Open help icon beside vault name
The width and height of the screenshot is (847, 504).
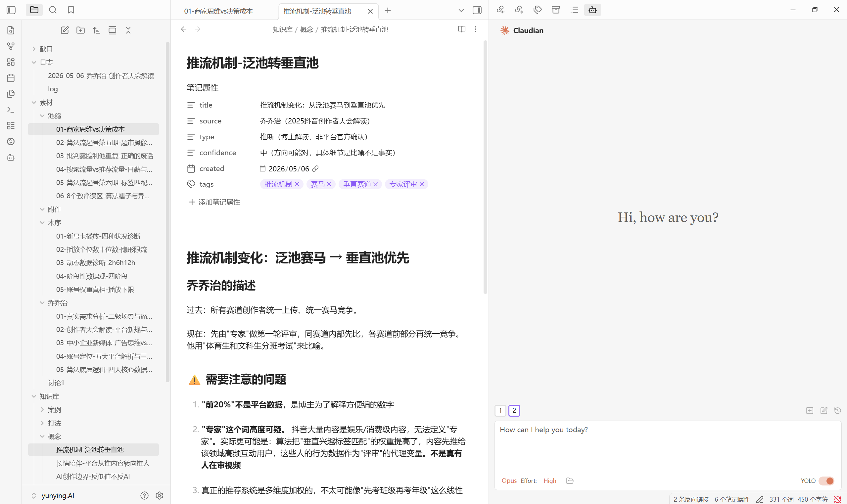pos(144,495)
